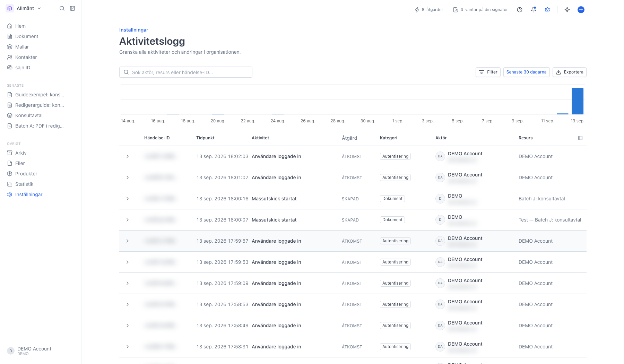Image resolution: width=624 pixels, height=364 pixels.
Task: Click Autentisering tag in 18:02:03 row
Action: [395, 156]
